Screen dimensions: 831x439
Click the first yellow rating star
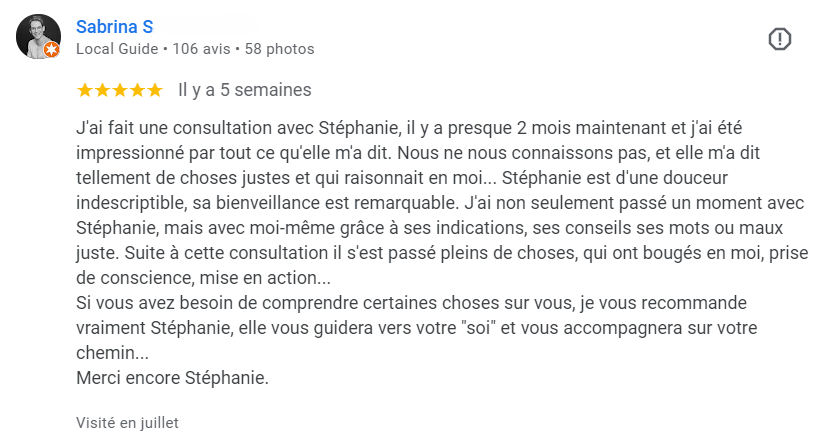85,90
